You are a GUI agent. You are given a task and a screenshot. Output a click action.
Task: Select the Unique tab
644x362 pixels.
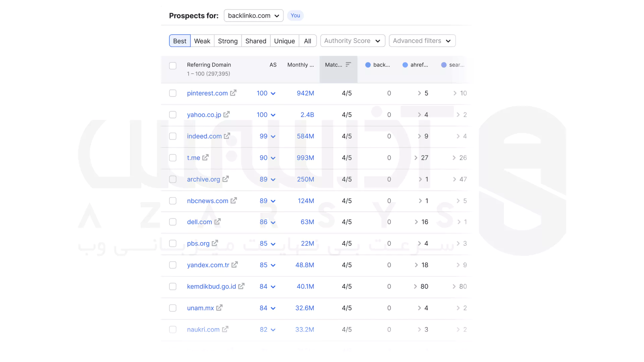tap(284, 41)
